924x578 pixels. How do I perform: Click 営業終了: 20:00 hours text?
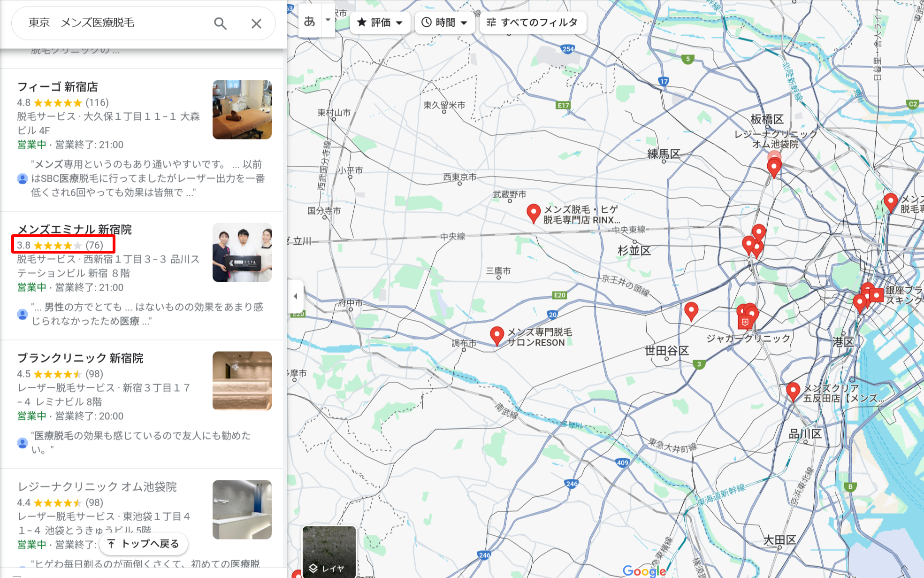89,416
